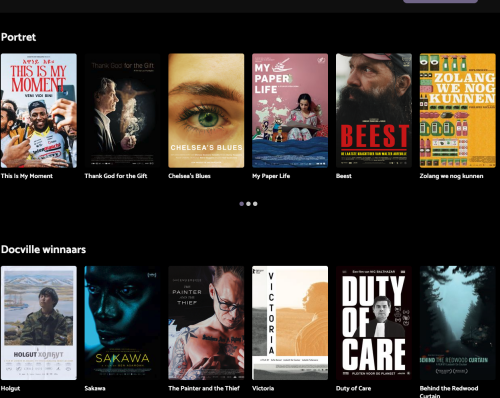
Task: Open the Victoria film poster
Action: tap(290, 323)
